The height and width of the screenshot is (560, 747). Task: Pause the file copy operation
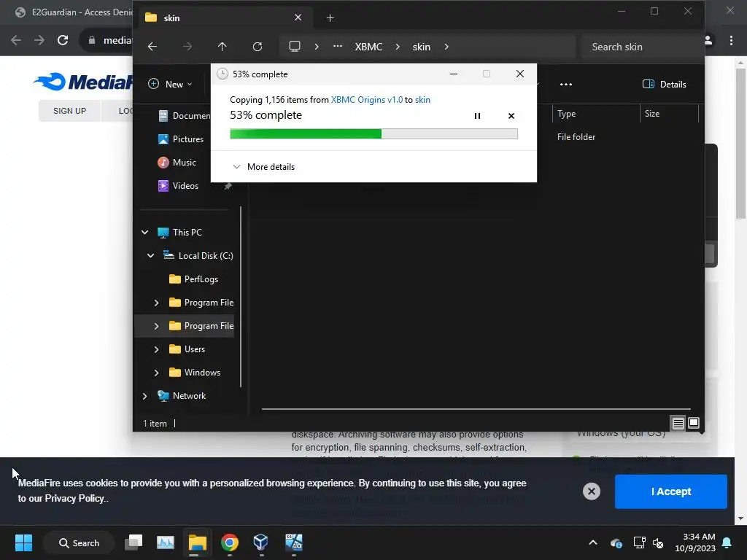point(477,116)
